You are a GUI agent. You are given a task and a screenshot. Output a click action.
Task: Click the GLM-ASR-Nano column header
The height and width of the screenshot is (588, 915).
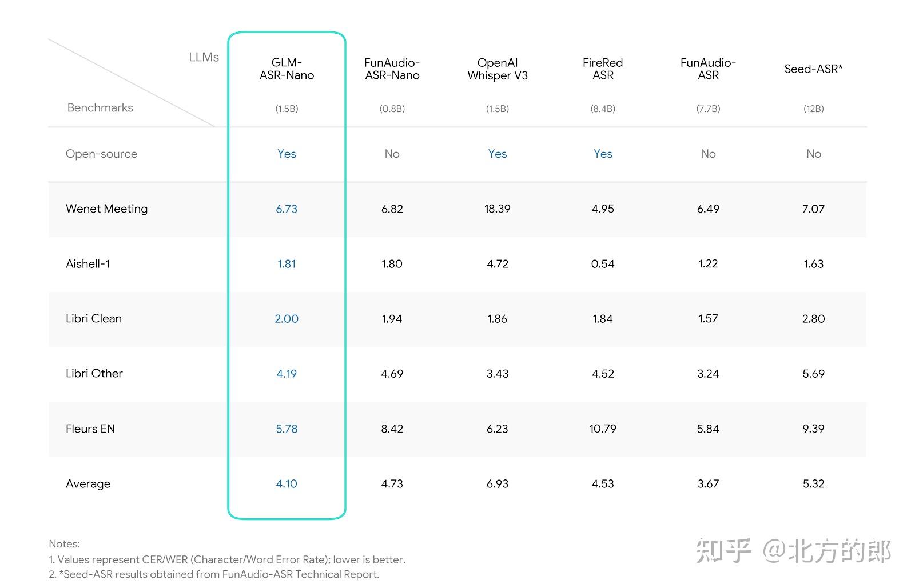tap(287, 69)
